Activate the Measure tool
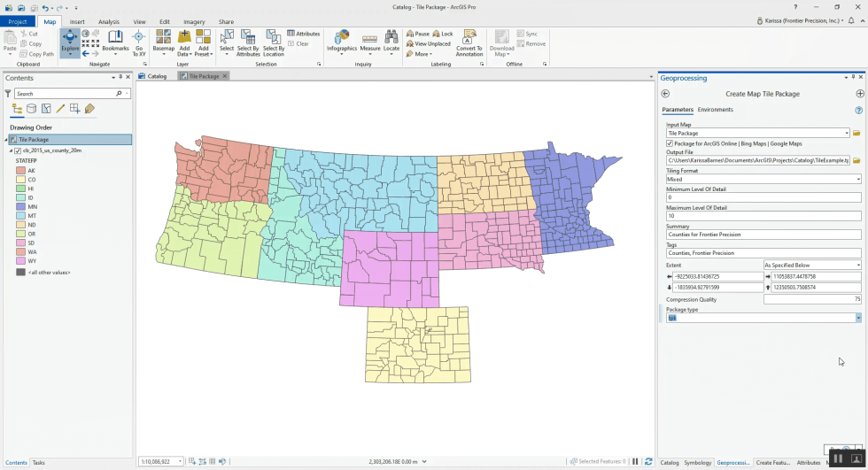The image size is (868, 470). click(x=370, y=42)
